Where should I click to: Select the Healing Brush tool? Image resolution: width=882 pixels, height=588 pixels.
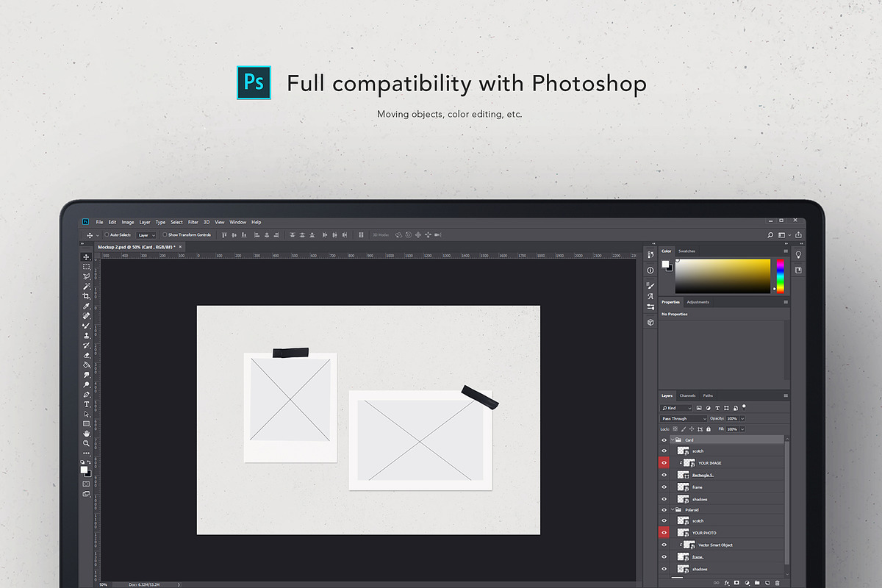pyautogui.click(x=86, y=315)
